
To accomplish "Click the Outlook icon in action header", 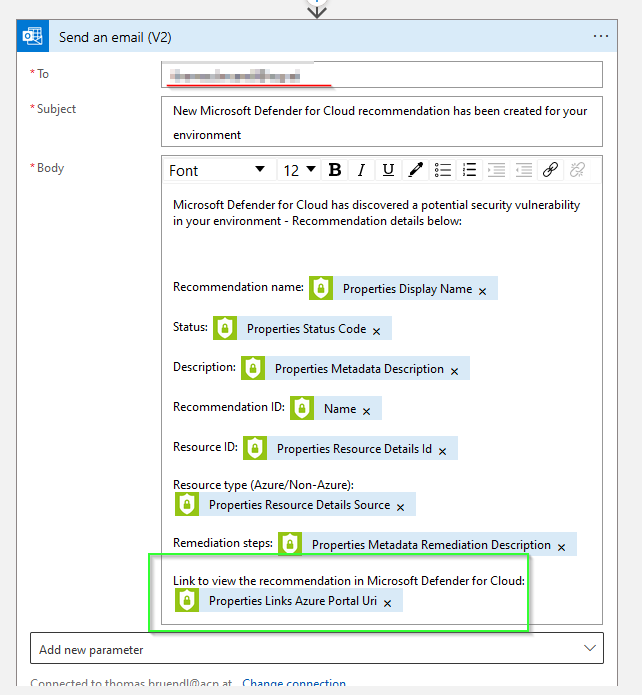I will [33, 36].
